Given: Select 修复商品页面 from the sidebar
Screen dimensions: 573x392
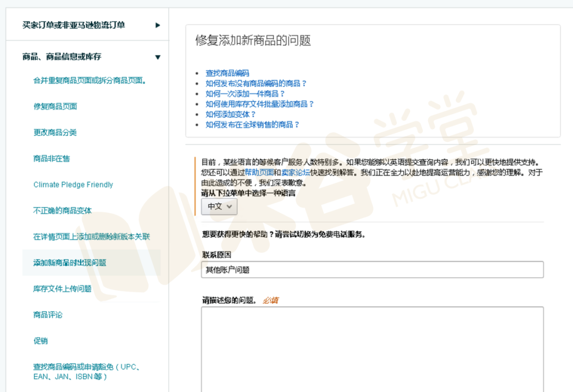Looking at the screenshot, I should (x=55, y=106).
